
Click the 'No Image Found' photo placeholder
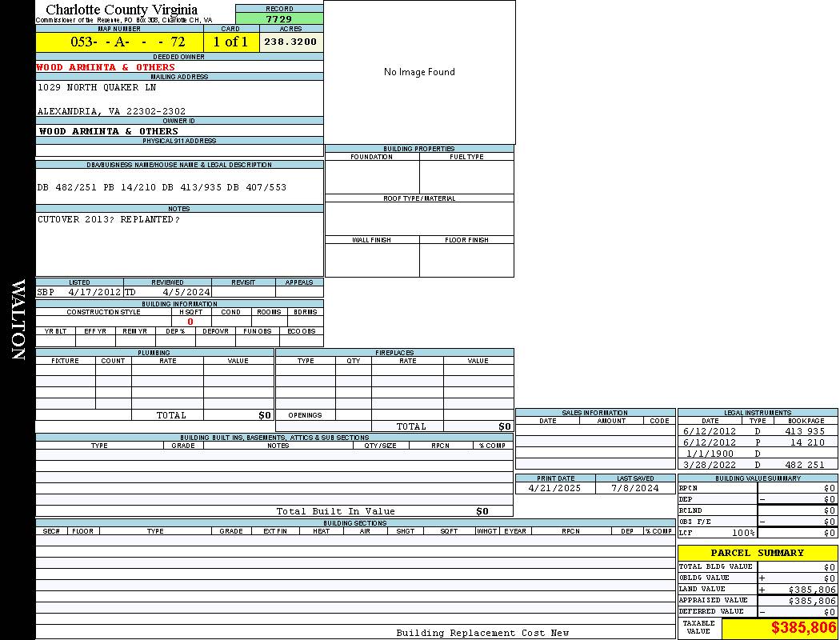(x=419, y=72)
